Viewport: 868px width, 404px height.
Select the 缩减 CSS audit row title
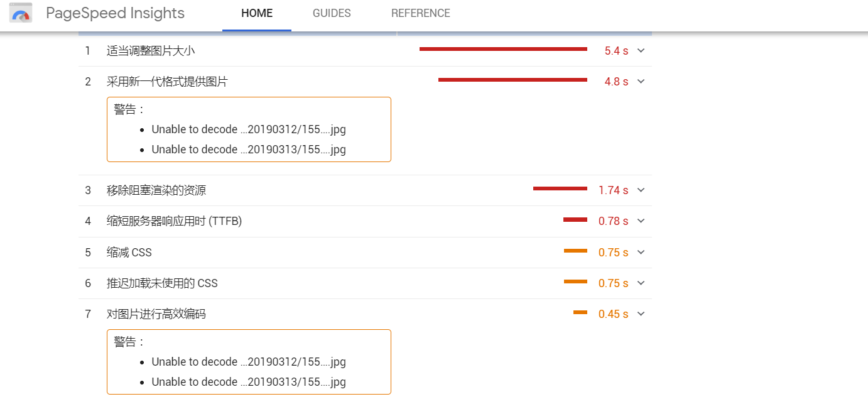[x=129, y=253]
